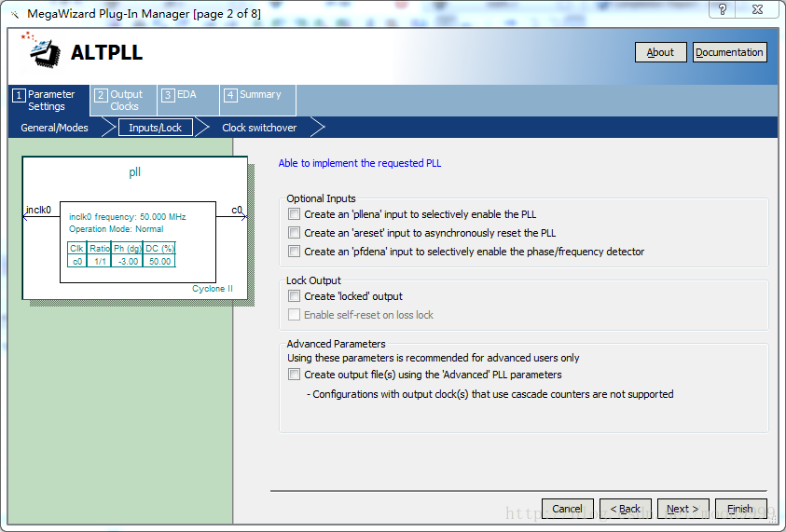
Task: Click the Operation Mode: Normal text
Action: coord(117,229)
